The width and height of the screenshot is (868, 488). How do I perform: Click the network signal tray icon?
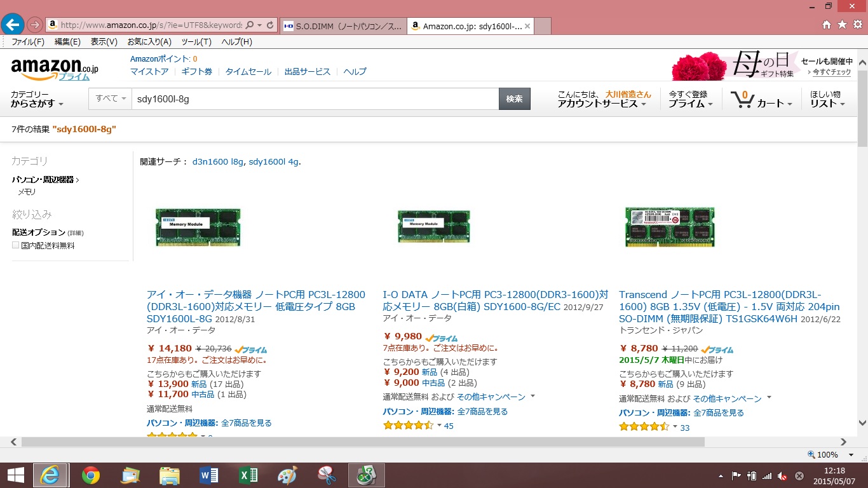pos(767,475)
